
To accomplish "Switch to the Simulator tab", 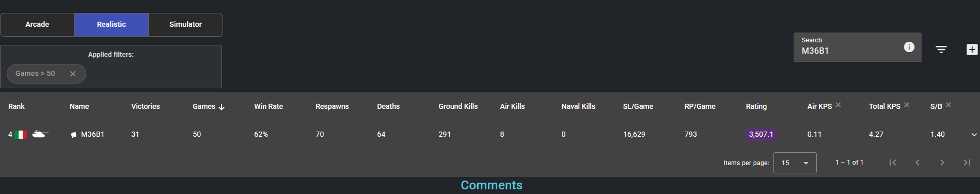I will (x=186, y=25).
